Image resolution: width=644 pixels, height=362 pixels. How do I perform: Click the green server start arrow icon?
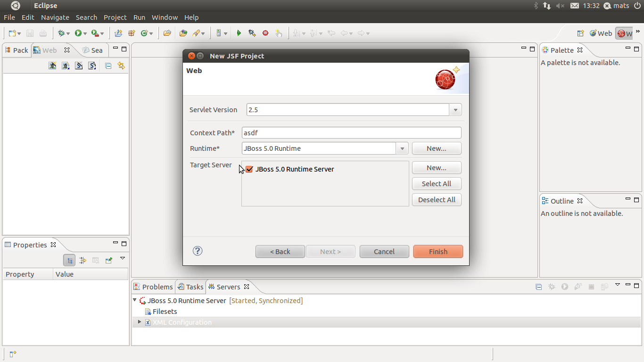[239, 33]
